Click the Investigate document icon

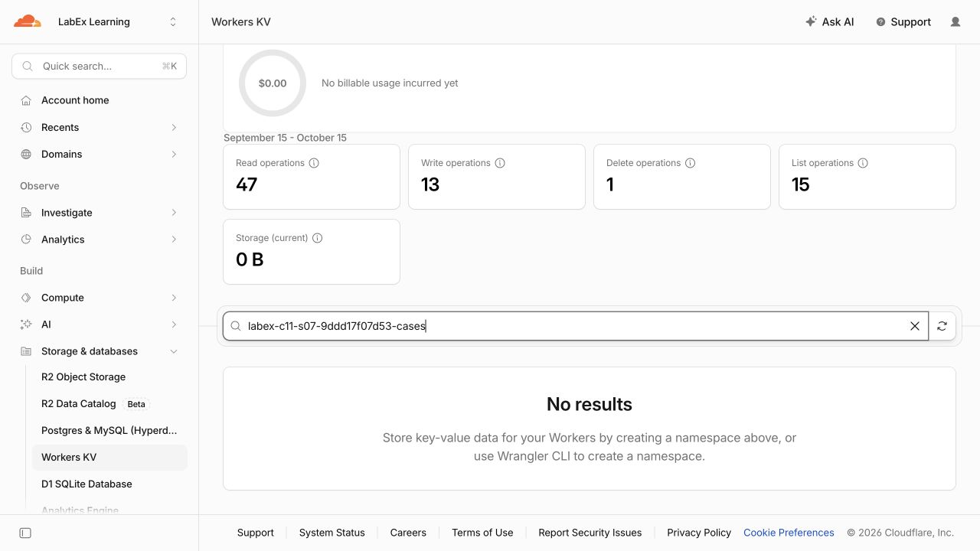coord(26,213)
